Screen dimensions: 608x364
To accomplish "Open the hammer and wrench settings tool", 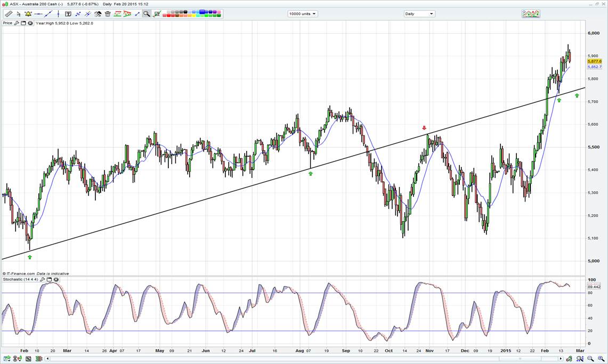I will click(x=98, y=14).
